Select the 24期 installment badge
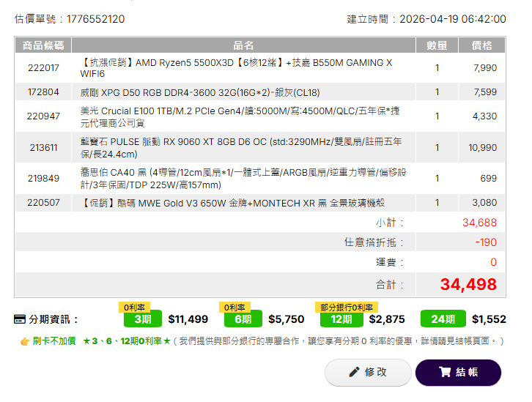 coord(443,319)
